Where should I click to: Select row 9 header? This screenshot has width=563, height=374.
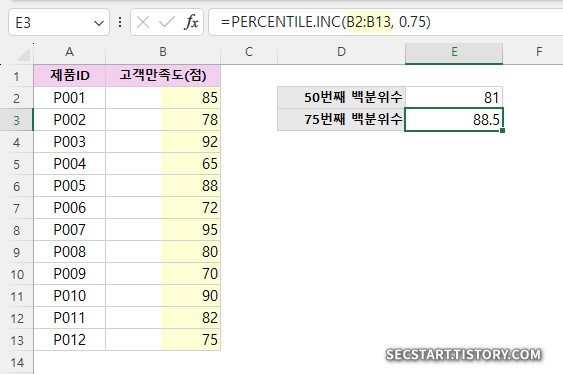tap(17, 252)
